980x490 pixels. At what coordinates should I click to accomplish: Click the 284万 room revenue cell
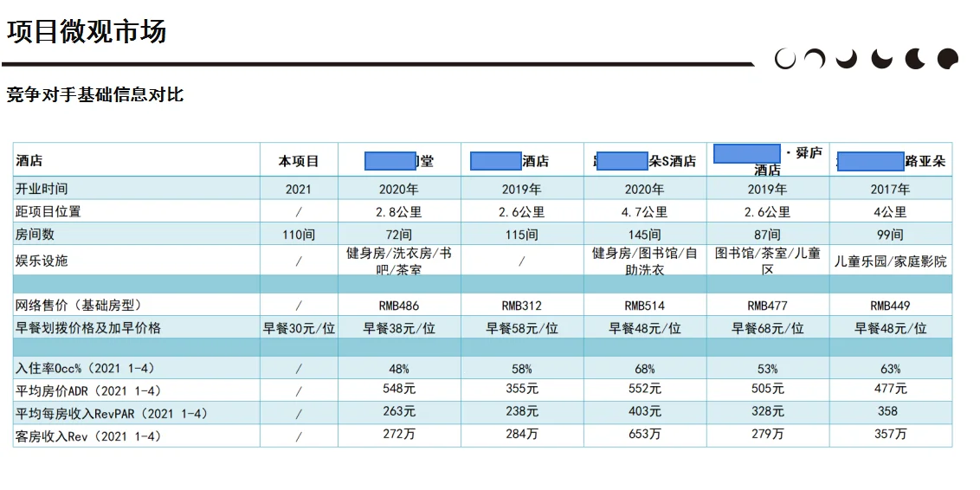pos(522,434)
